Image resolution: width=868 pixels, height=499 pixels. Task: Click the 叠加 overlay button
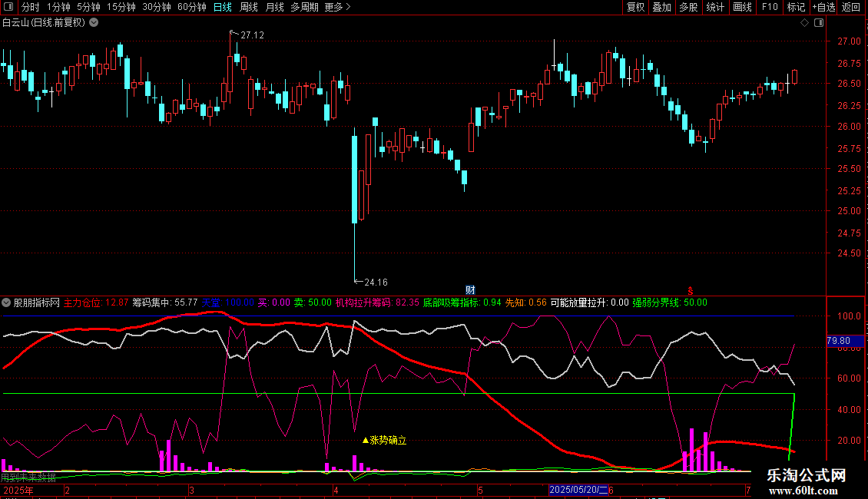click(x=662, y=7)
